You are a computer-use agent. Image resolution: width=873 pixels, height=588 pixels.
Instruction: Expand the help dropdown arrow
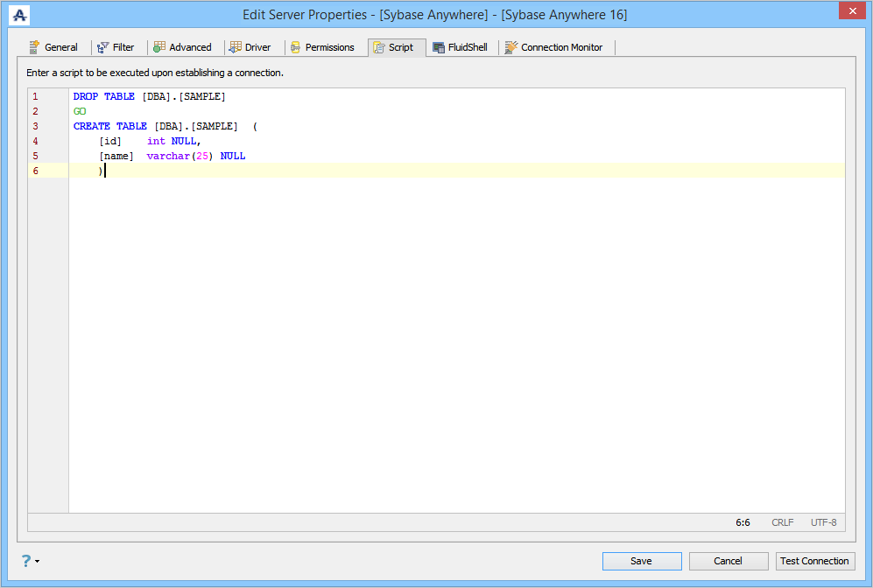pos(38,561)
